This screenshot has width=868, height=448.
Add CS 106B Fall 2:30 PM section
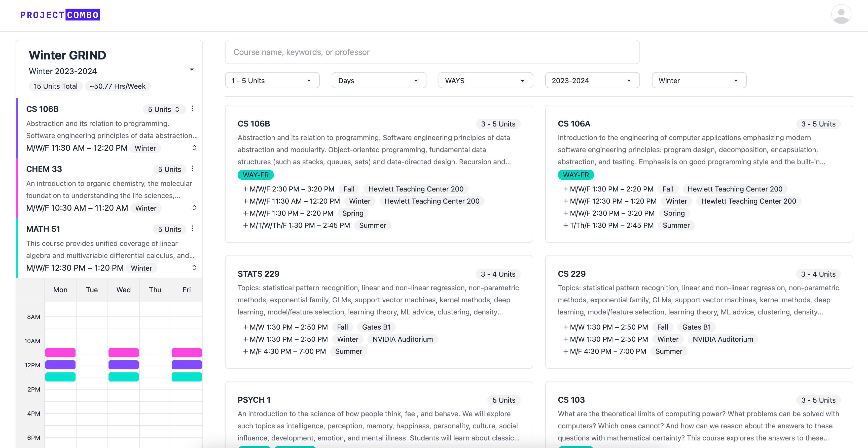pos(246,189)
